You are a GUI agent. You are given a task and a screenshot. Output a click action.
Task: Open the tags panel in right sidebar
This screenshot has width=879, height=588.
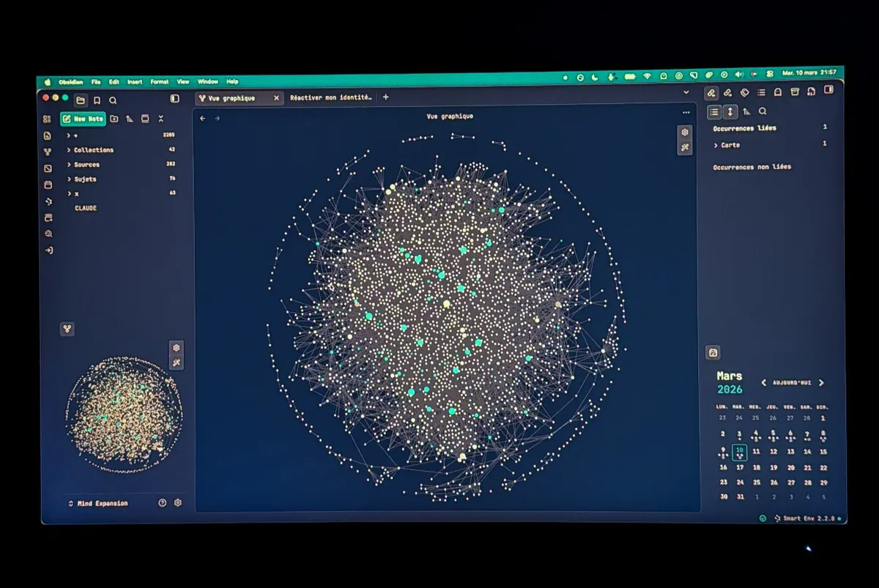744,92
